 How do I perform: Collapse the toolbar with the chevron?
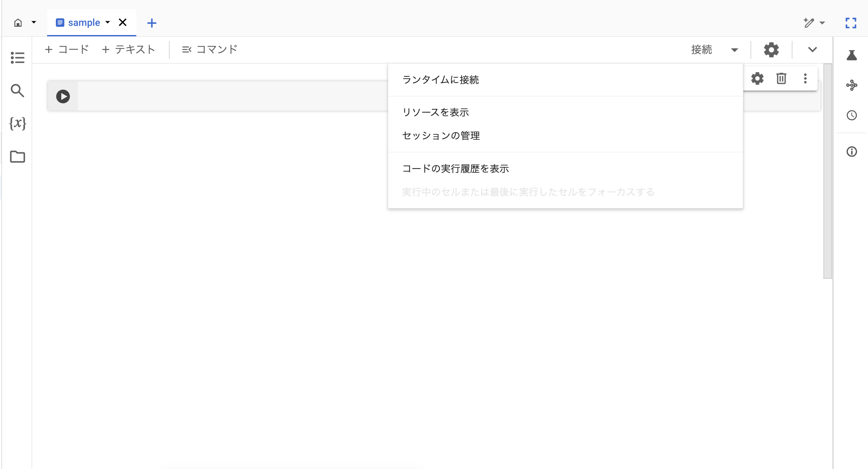click(812, 50)
